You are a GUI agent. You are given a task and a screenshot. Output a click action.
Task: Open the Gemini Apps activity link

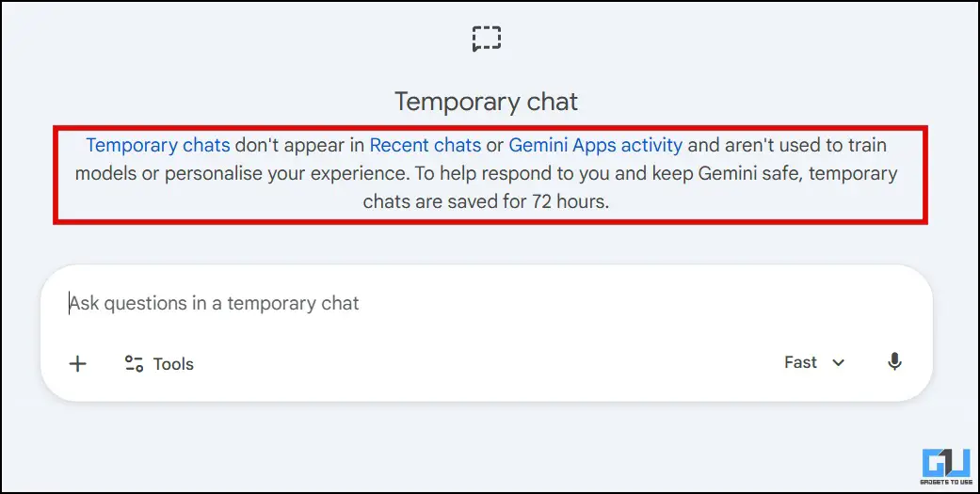point(595,146)
